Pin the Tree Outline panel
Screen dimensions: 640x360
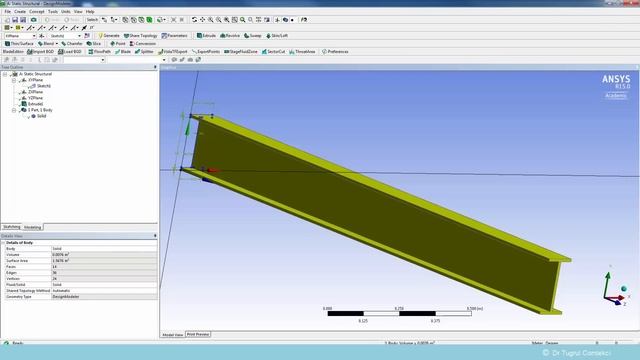click(x=155, y=67)
